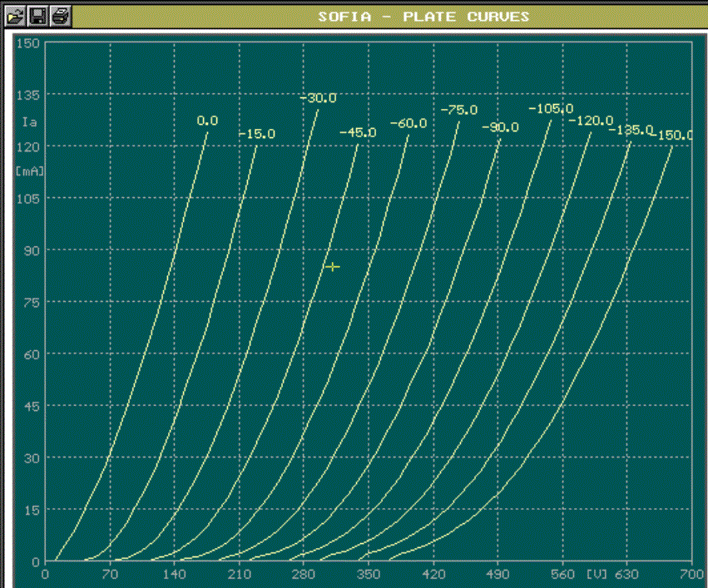Click the SOFIA - PLATE CURVES title bar

(x=423, y=16)
